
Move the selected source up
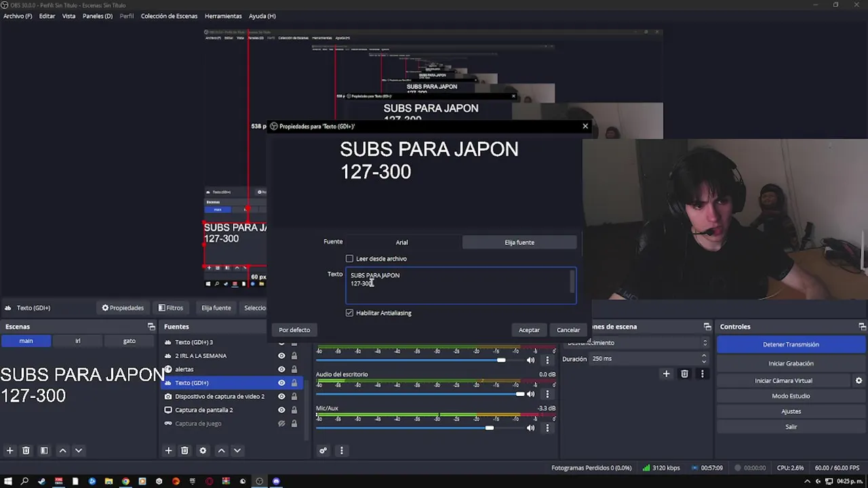pyautogui.click(x=221, y=451)
